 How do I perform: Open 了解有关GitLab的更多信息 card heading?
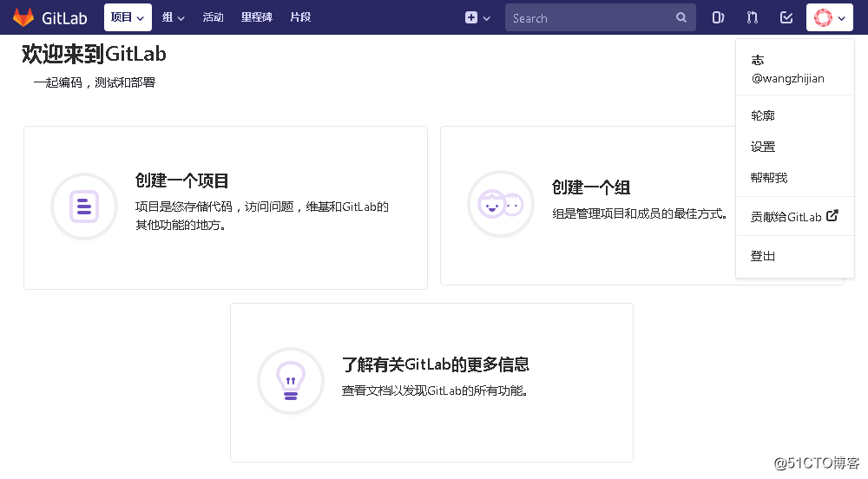(436, 364)
